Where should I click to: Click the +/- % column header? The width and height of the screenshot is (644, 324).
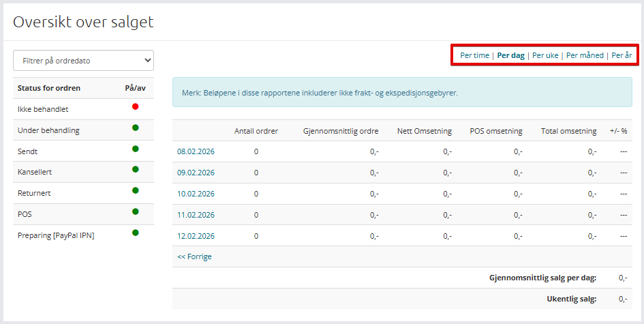click(618, 131)
